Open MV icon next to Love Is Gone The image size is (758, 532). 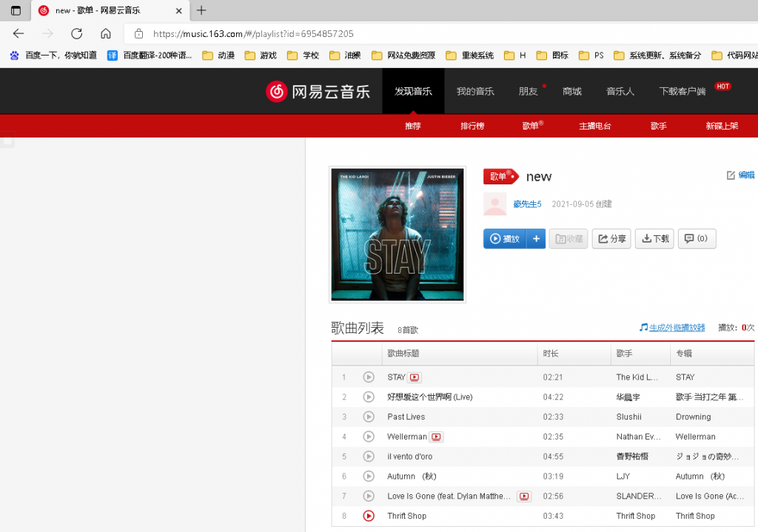(x=524, y=496)
